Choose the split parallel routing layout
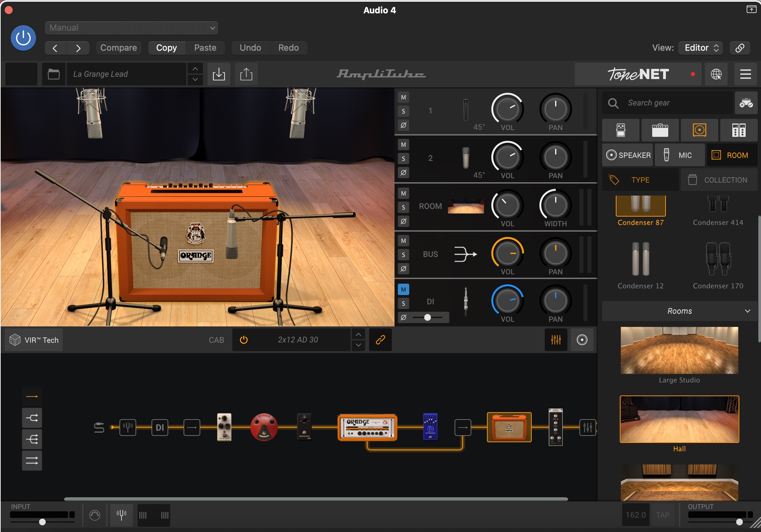The height and width of the screenshot is (532, 761). (x=32, y=418)
